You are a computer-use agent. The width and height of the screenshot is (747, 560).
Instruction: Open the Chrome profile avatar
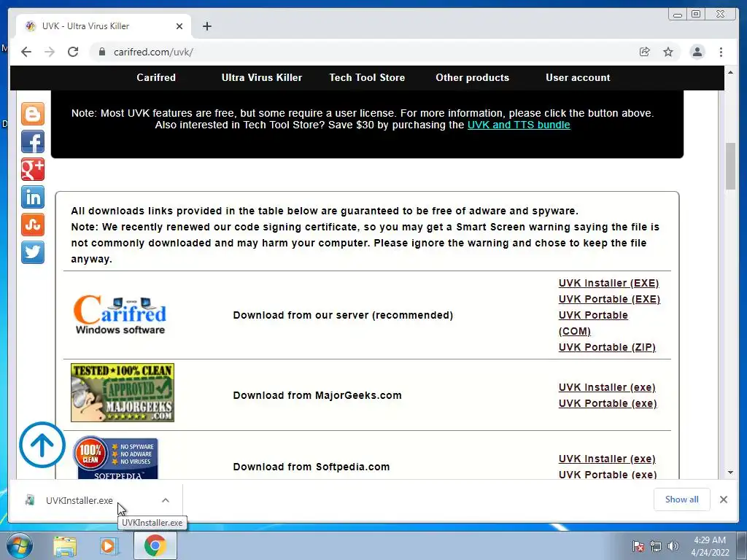click(x=697, y=52)
